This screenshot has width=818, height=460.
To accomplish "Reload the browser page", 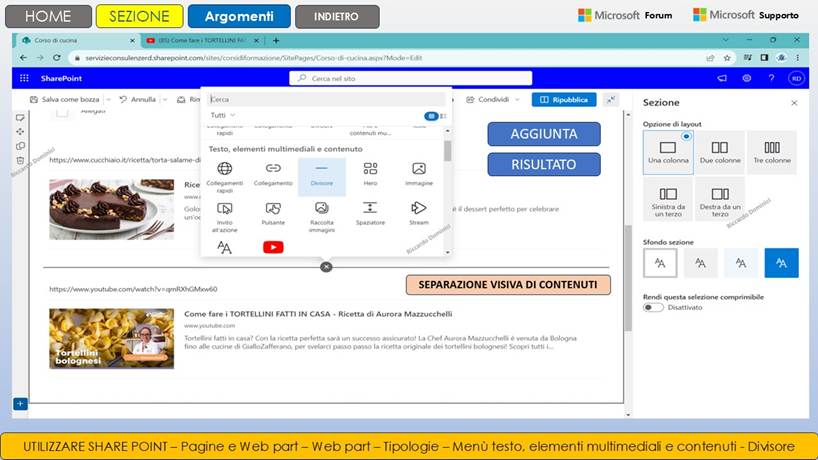I will pyautogui.click(x=56, y=58).
